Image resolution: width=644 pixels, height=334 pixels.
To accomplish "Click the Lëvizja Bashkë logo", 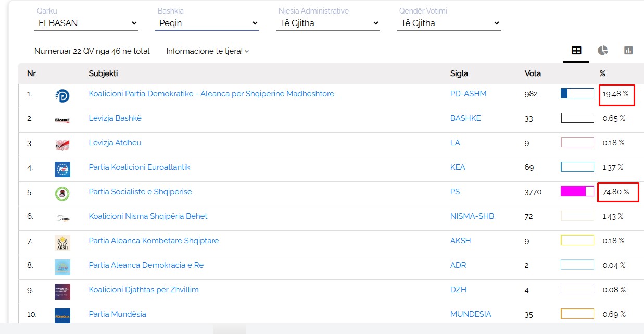I will [62, 120].
